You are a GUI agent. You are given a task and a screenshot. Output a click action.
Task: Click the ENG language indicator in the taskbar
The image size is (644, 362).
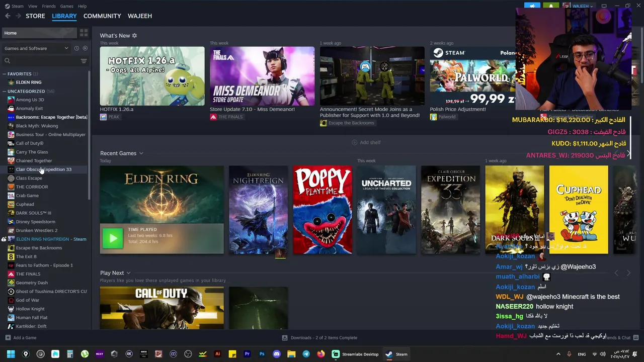click(x=582, y=354)
